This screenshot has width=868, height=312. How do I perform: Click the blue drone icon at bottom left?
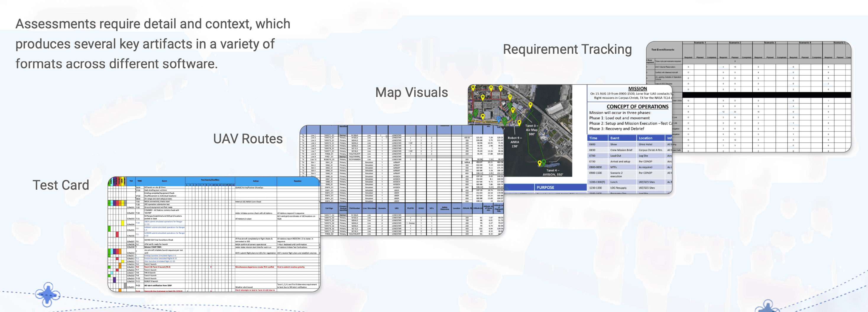coord(48,295)
